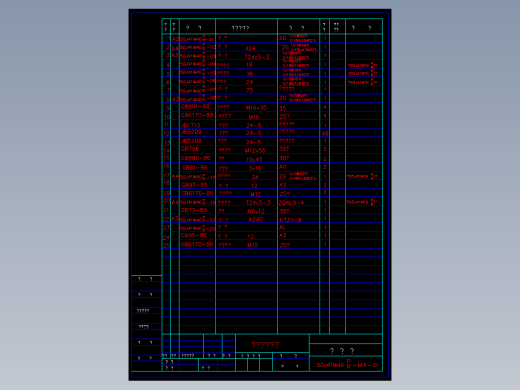Click the GB798 code in row 14

(190, 149)
